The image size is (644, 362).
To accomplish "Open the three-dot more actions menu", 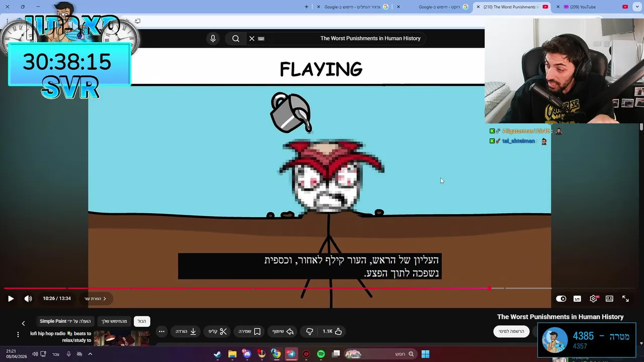I will [162, 331].
